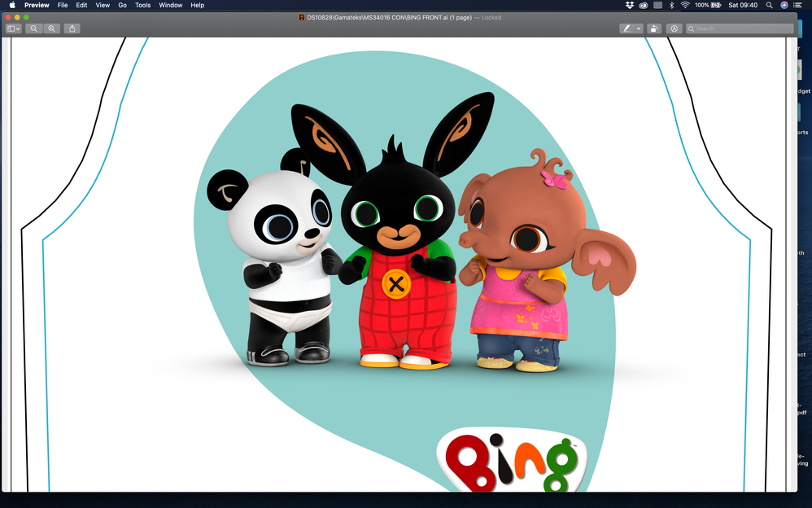Screen dimensions: 812x508
Task: Click the green full screen button
Action: point(26,18)
